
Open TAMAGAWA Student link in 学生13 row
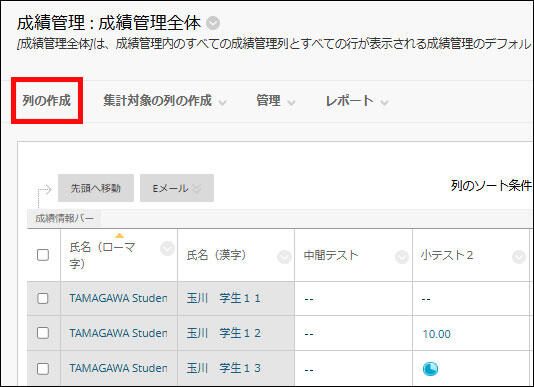pos(118,368)
